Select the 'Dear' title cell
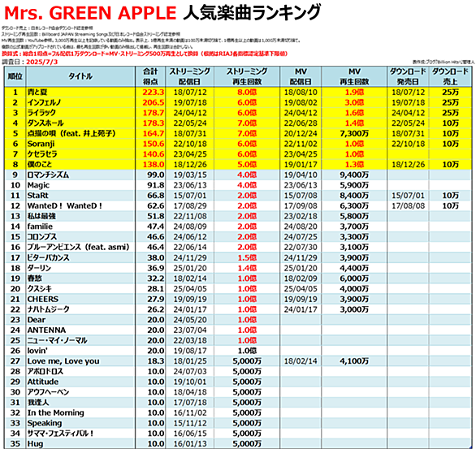 [x=80, y=320]
